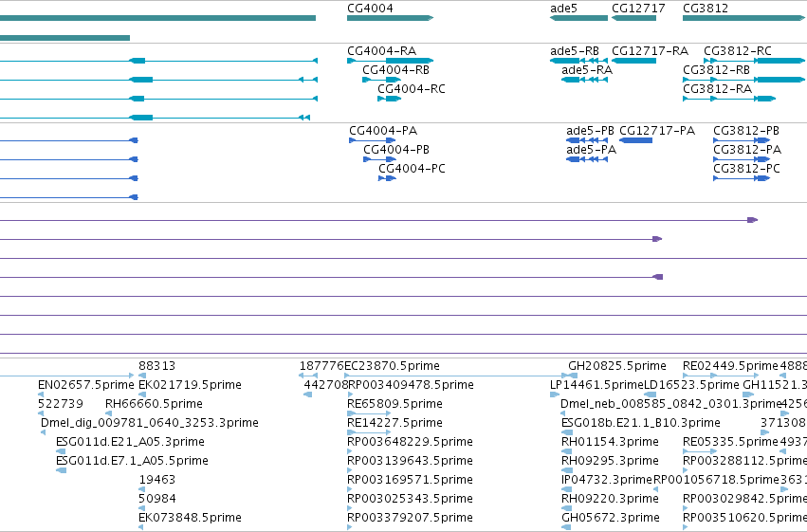Select EST RH09220.3prime label

click(x=610, y=499)
